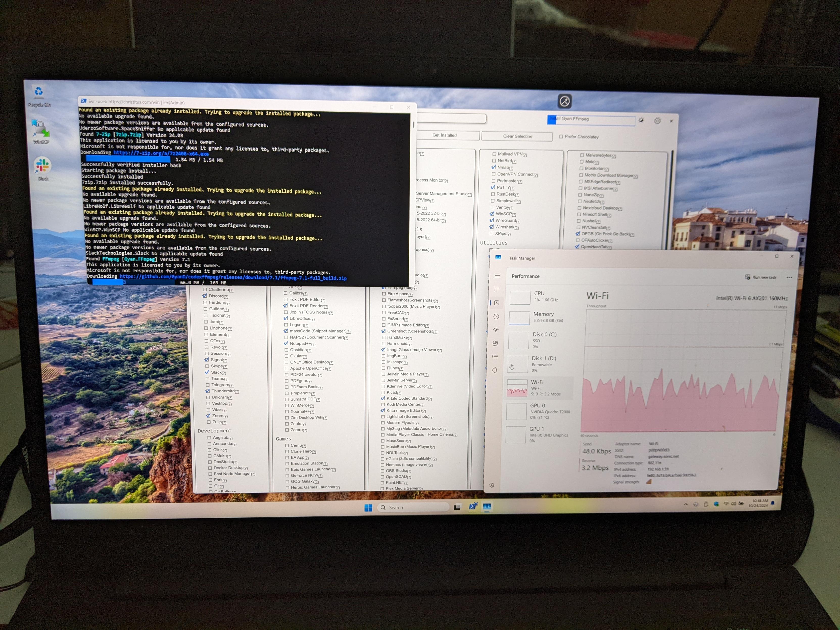Open 7-zip.org download URL in PowerShell
The image size is (840, 630).
[161, 153]
